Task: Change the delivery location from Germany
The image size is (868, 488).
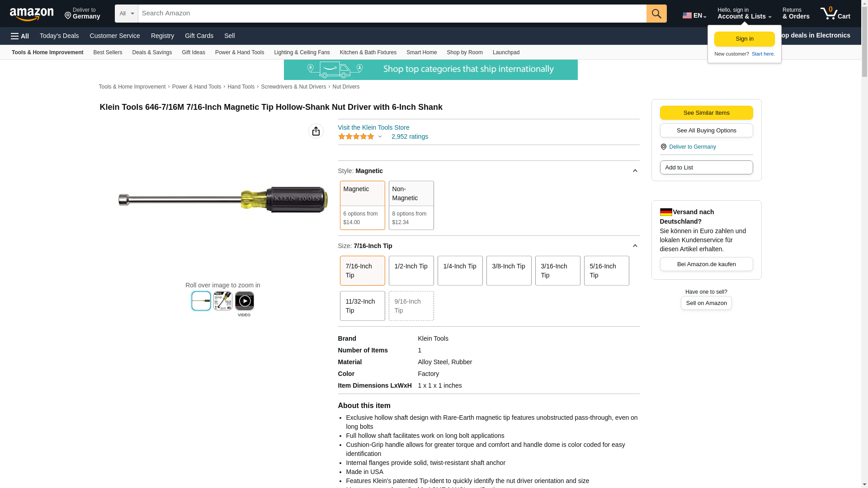Action: (x=82, y=14)
